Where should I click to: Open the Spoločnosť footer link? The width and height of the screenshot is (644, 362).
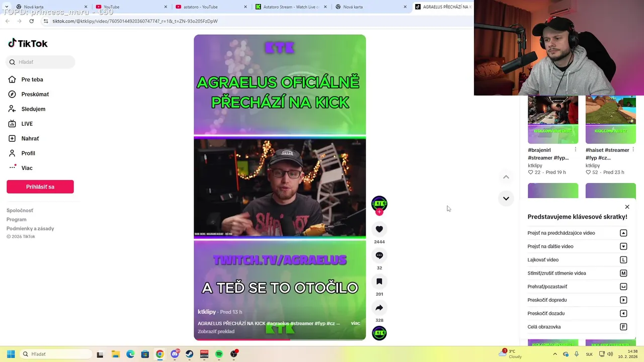pyautogui.click(x=20, y=211)
